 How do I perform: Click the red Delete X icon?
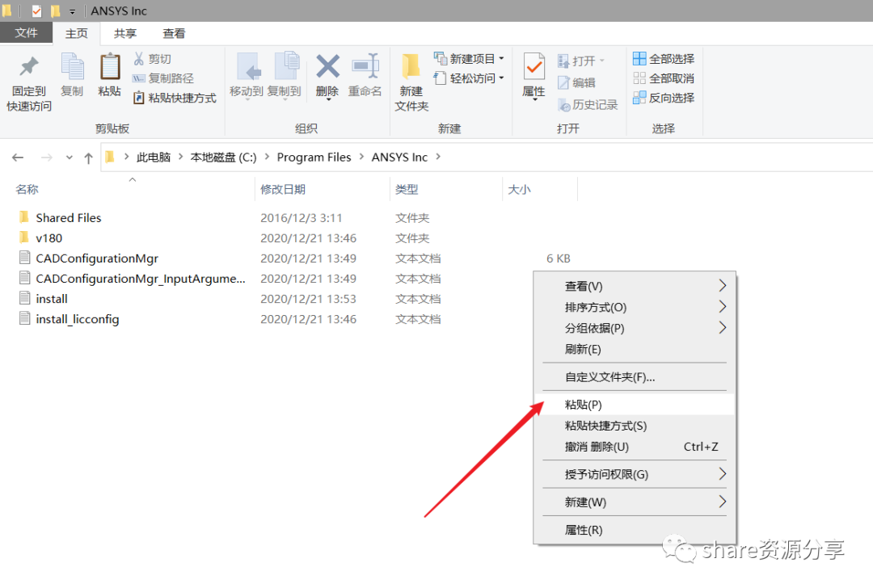[327, 67]
